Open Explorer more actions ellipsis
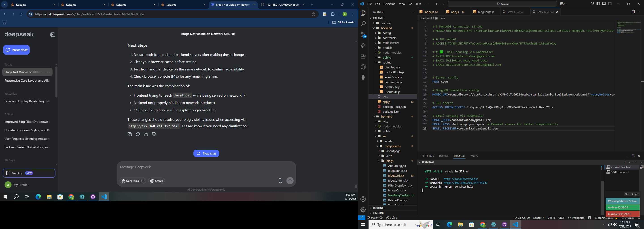This screenshot has height=229, width=644. pyautogui.click(x=412, y=12)
